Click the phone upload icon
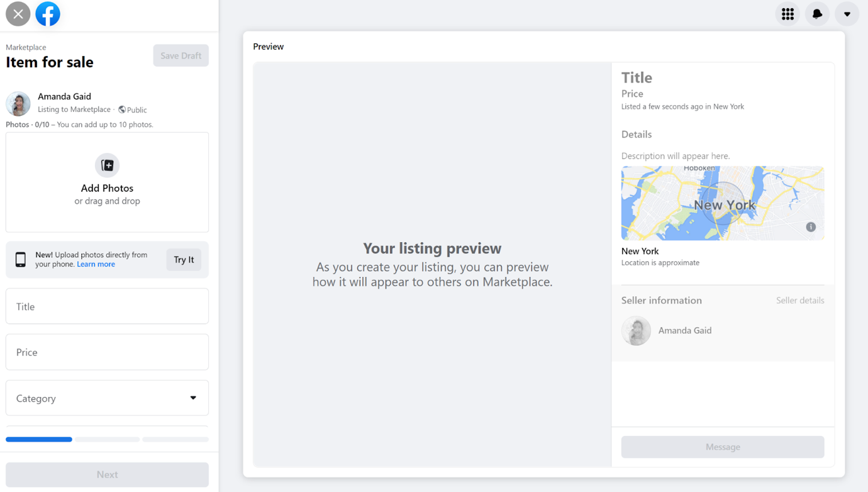The width and height of the screenshot is (868, 492). point(21,259)
